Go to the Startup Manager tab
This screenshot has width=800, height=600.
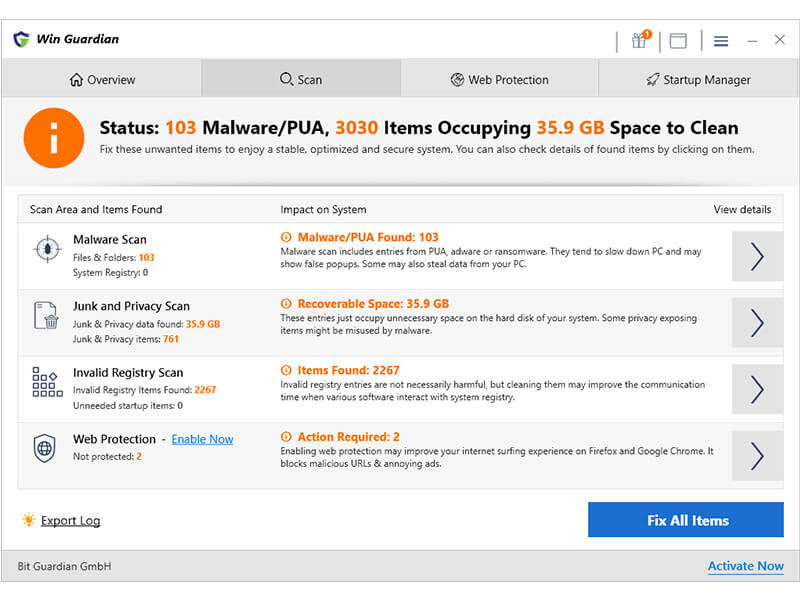tap(698, 80)
